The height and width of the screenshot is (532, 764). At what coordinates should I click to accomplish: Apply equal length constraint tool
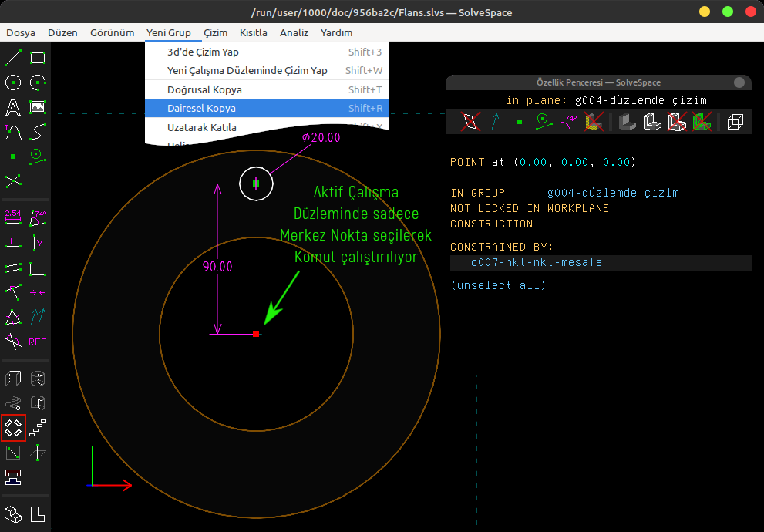(13, 317)
